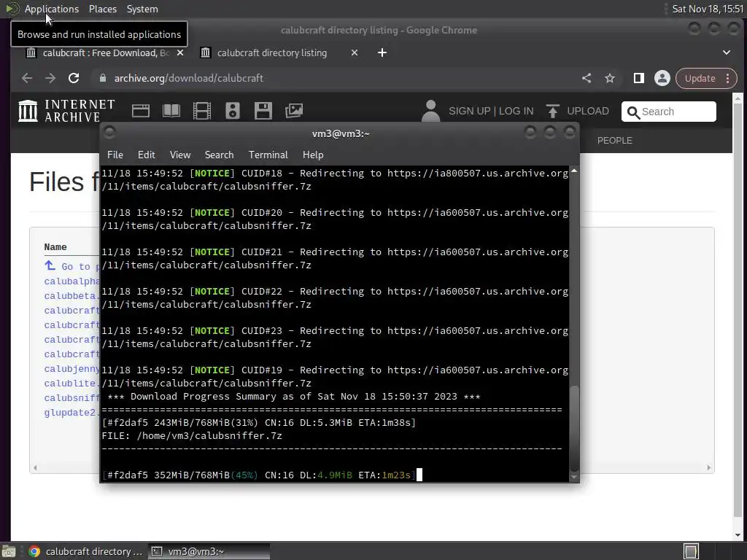Open Places menu in top panel
The width and height of the screenshot is (747, 560).
pyautogui.click(x=103, y=9)
